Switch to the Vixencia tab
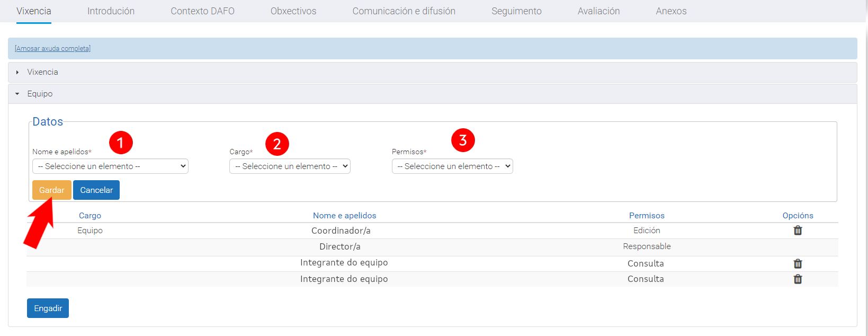Screen dimensions: 868x336 point(34,11)
